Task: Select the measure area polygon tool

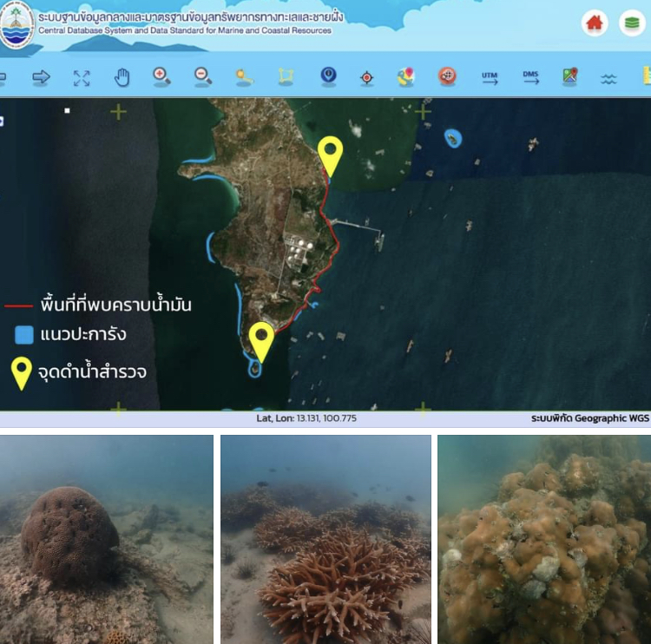Action: (x=286, y=77)
